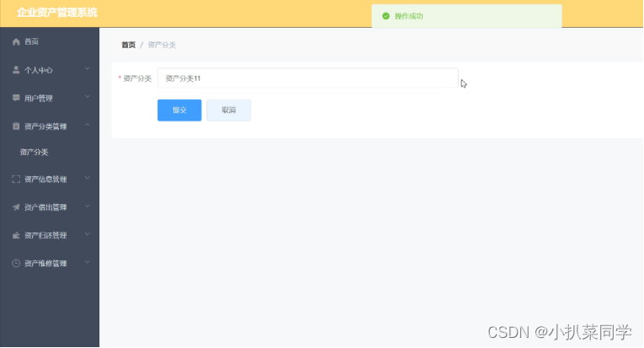Expand the 资产归还管理 chevron
Image resolution: width=644 pixels, height=348 pixels.
pos(88,234)
